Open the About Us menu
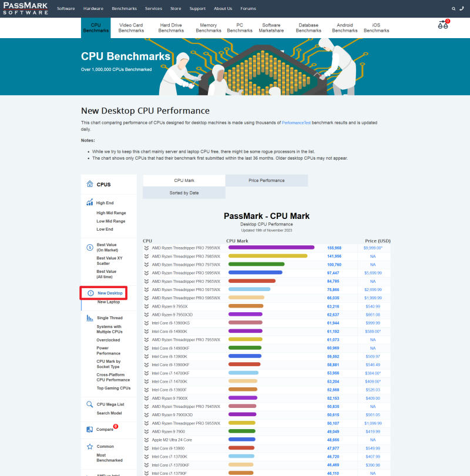470x476 pixels. point(223,8)
